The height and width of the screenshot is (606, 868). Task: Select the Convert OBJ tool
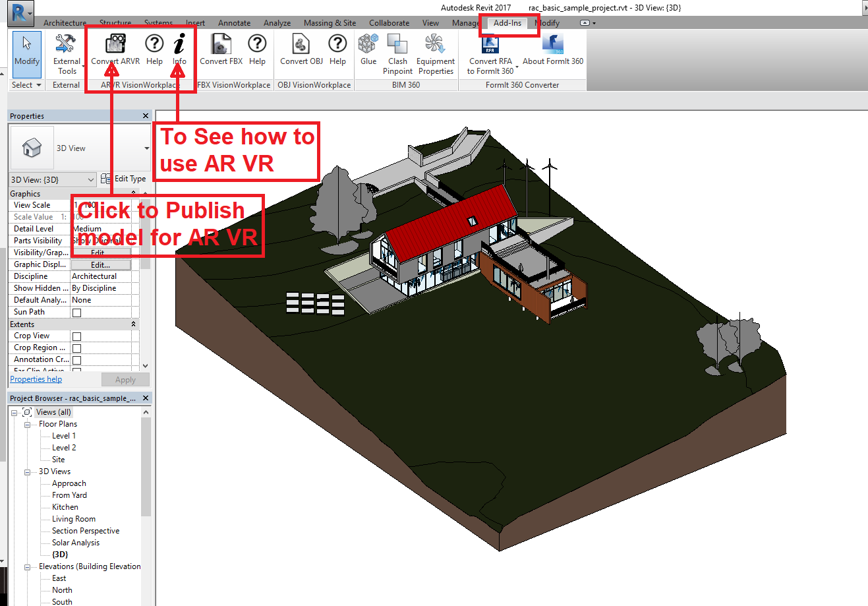(301, 53)
